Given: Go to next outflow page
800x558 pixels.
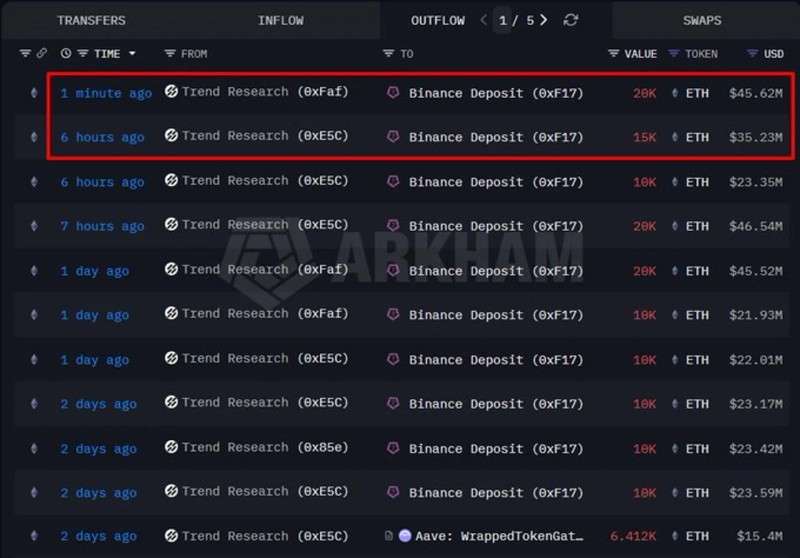Looking at the screenshot, I should point(544,20).
